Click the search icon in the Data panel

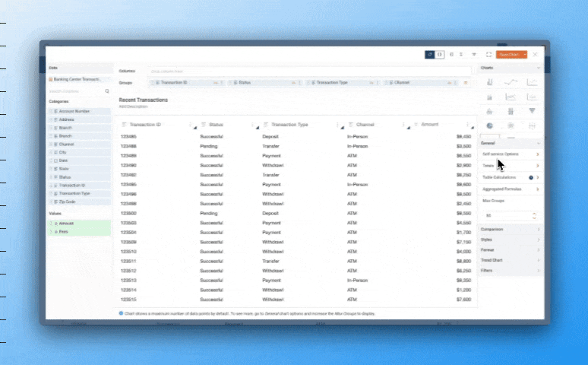tap(107, 91)
